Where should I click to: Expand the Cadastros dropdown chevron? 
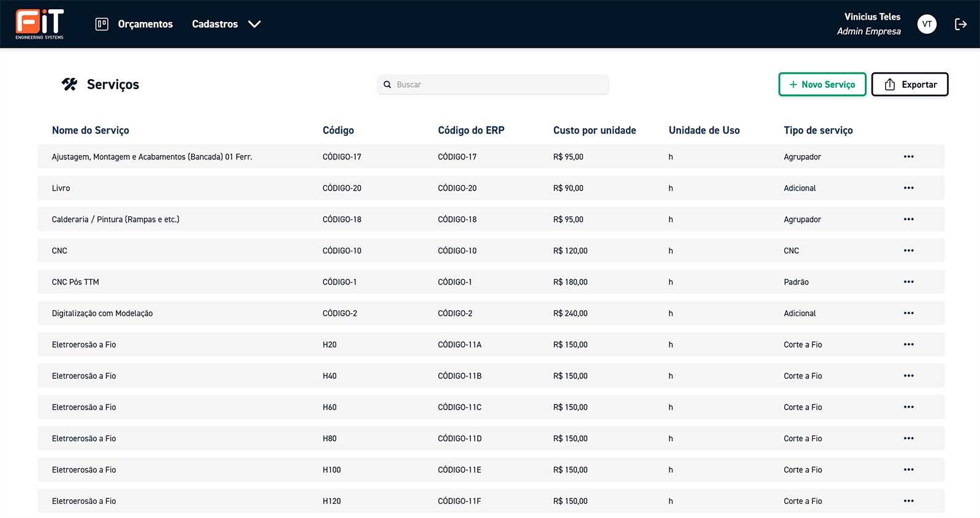coord(254,24)
